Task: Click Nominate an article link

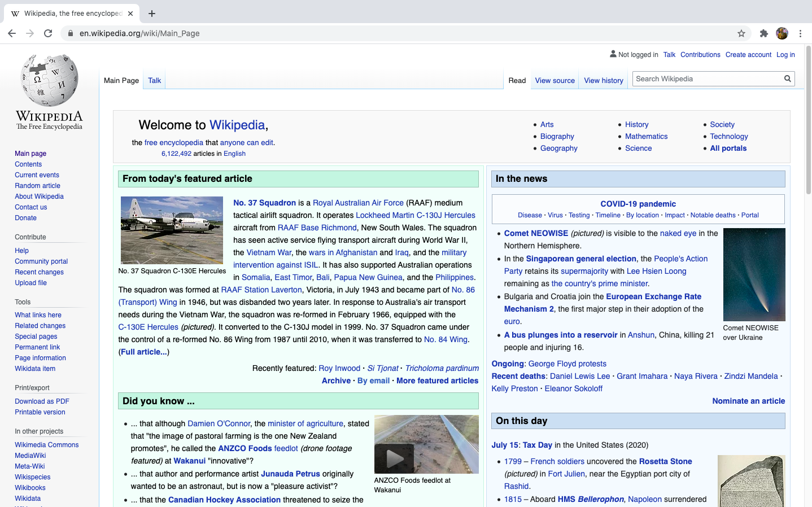Action: click(x=748, y=401)
